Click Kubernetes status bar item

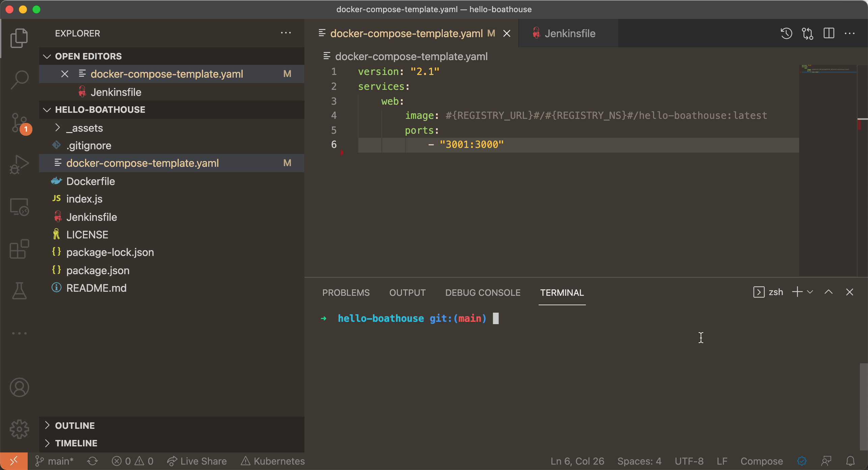(273, 461)
